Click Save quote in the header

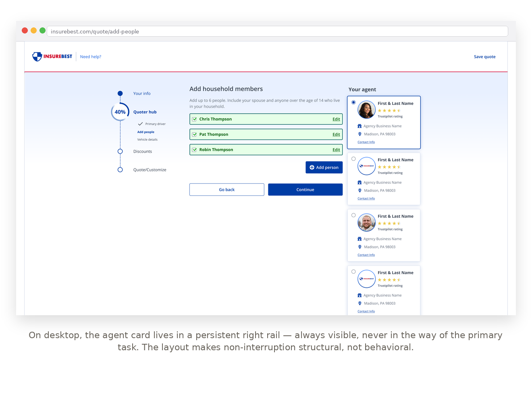[x=484, y=57]
